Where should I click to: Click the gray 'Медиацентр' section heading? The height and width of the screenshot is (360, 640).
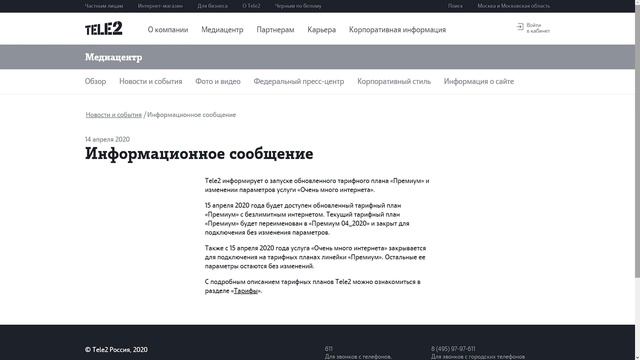click(113, 57)
